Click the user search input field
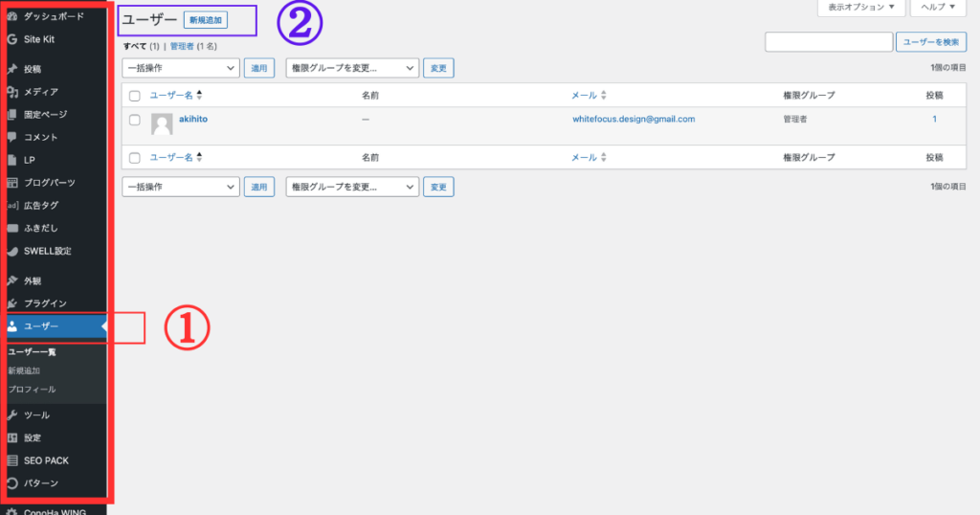 pyautogui.click(x=829, y=42)
